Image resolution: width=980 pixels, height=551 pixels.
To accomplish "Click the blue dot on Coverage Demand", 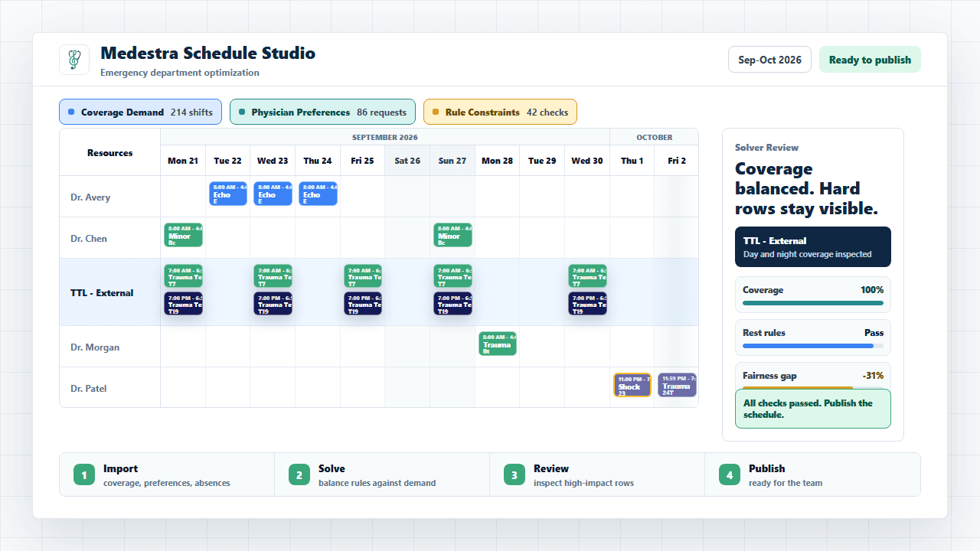I will (x=71, y=112).
